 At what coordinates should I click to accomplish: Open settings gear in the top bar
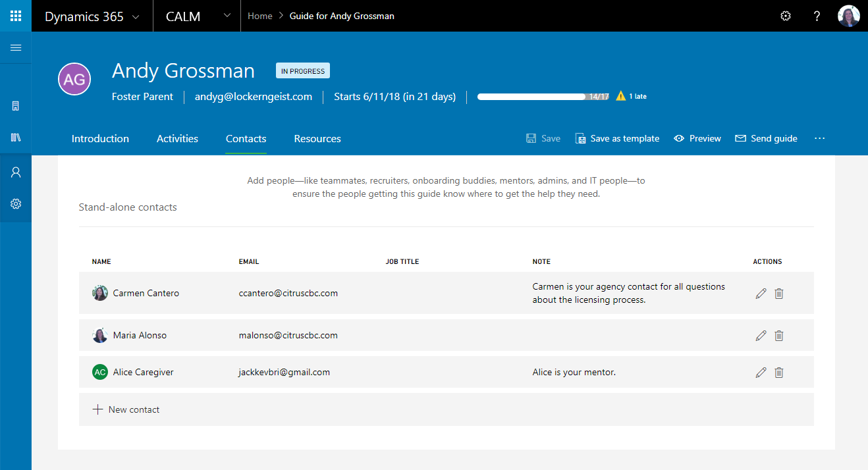tap(786, 16)
